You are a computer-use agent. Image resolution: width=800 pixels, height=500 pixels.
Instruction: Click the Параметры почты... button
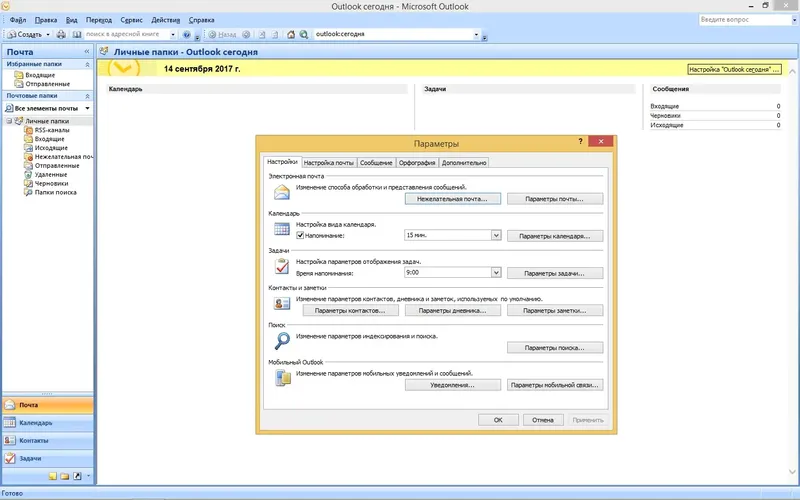point(555,199)
